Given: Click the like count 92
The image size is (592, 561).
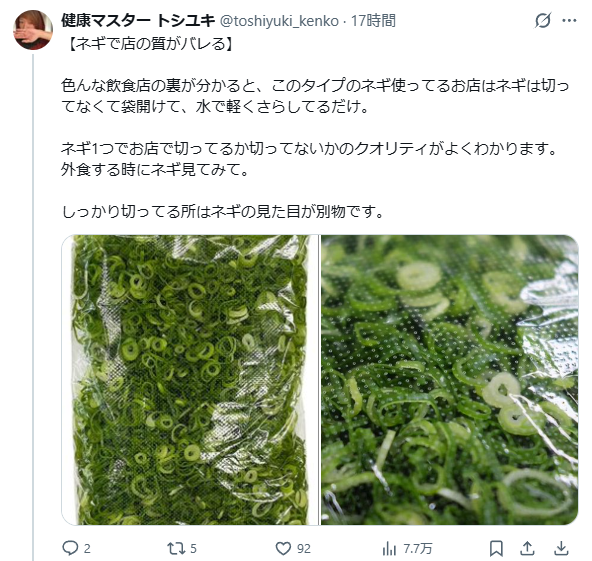Looking at the screenshot, I should pos(304,549).
